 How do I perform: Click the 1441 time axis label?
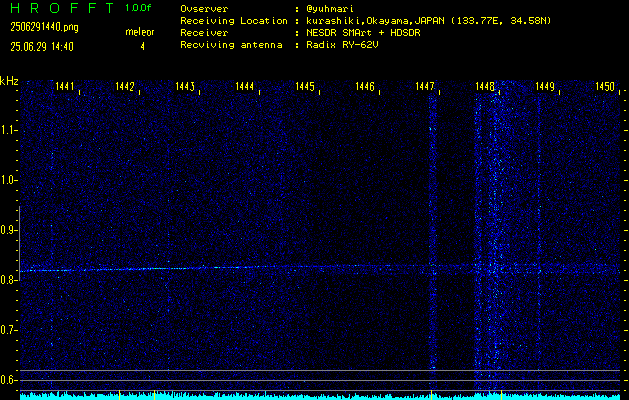pyautogui.click(x=65, y=86)
